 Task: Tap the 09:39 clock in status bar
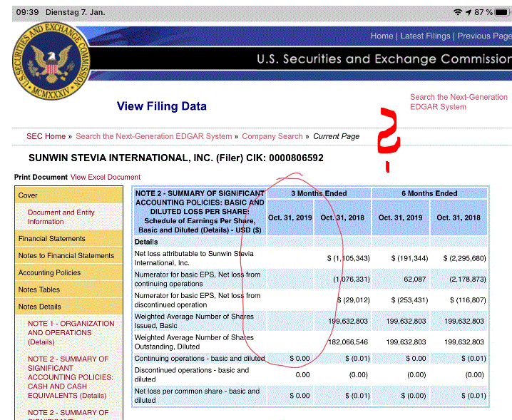point(27,12)
